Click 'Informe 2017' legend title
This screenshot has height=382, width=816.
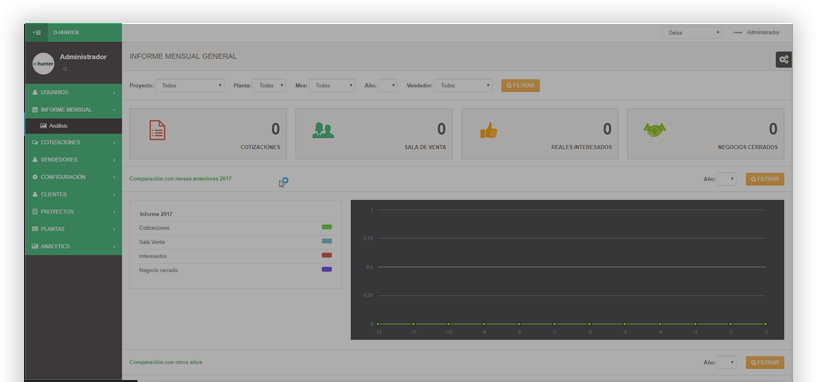(156, 214)
